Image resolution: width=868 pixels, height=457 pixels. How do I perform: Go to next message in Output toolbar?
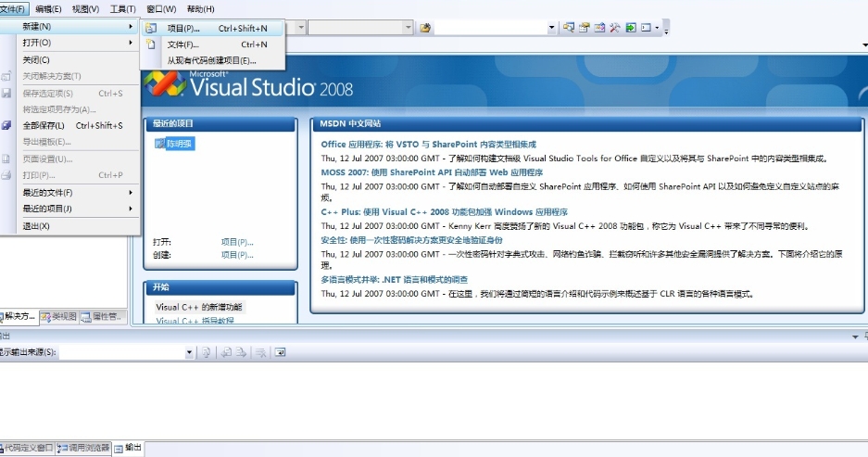coord(241,352)
